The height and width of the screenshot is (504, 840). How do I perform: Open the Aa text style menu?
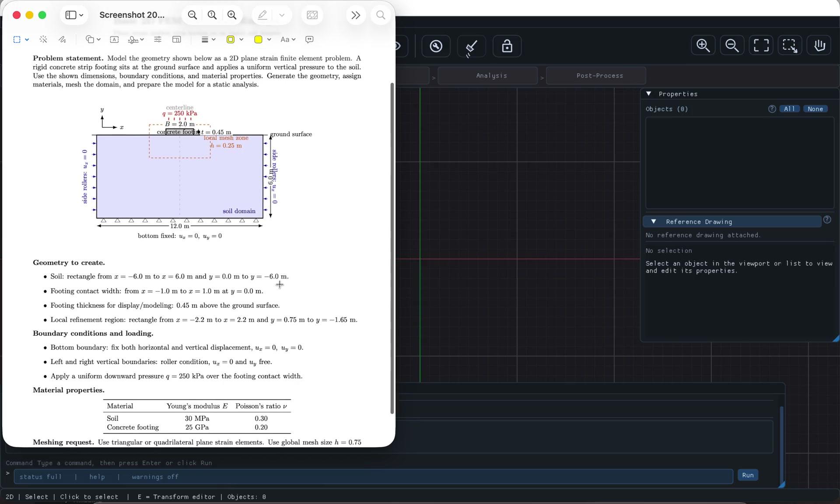(288, 39)
